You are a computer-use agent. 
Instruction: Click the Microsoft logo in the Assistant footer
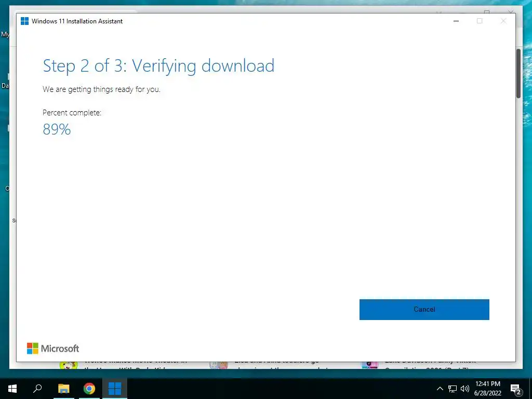click(x=53, y=349)
